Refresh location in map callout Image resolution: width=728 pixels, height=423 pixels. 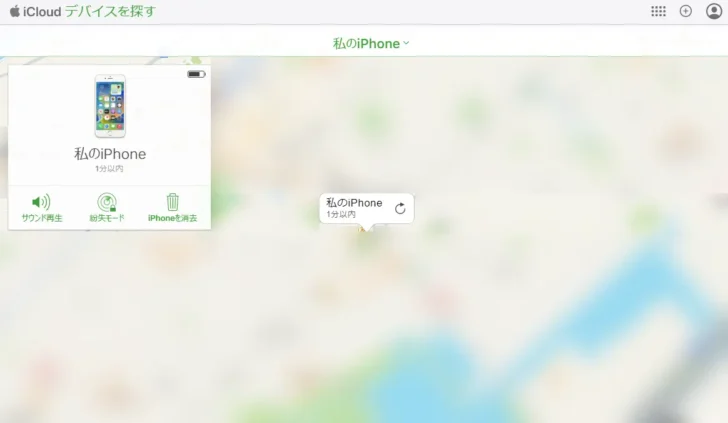[400, 208]
